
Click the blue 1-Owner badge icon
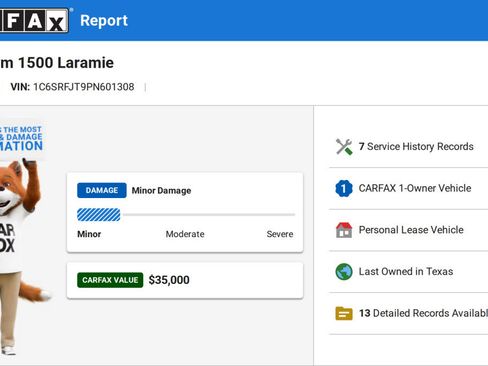(x=344, y=188)
